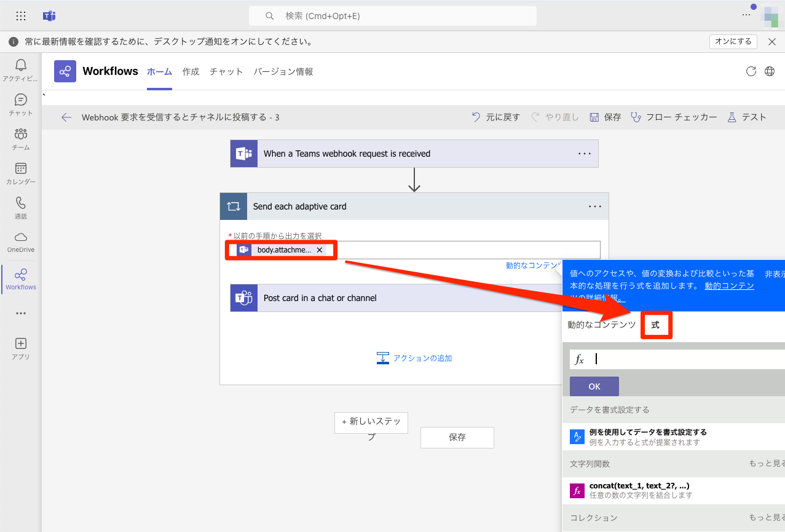Viewport: 785px width, 532px height.
Task: Switch to the ホーム tab
Action: pyautogui.click(x=159, y=72)
